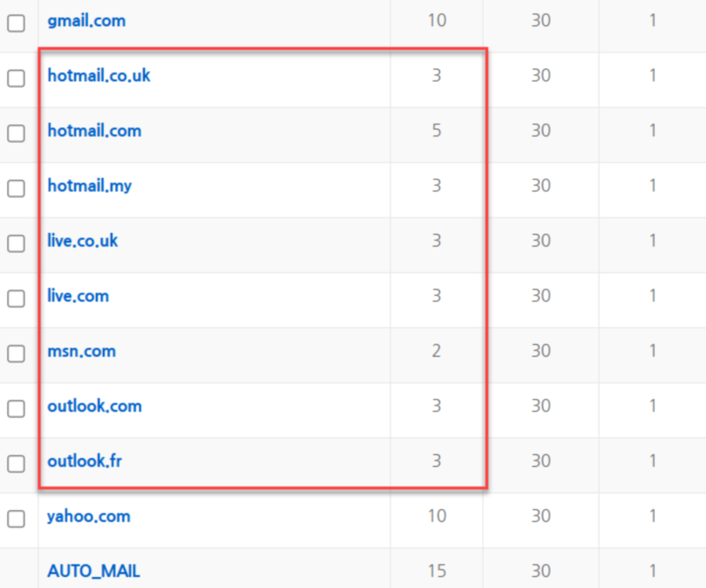
Task: Click value 2 in msn.com row
Action: 437,351
